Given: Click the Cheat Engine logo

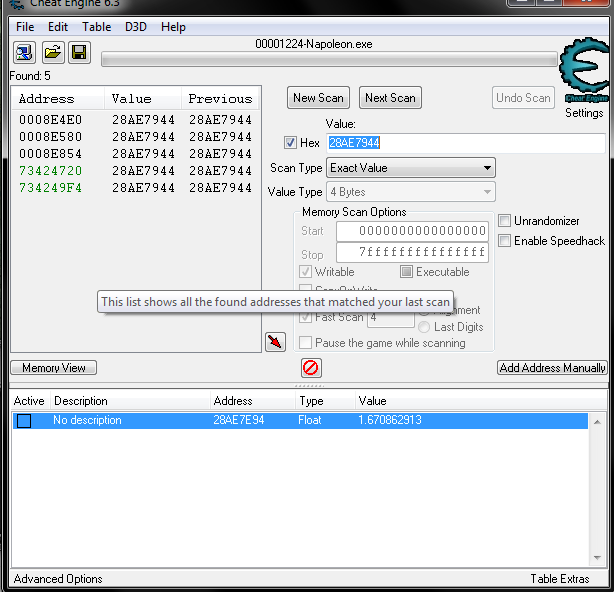Looking at the screenshot, I should [x=584, y=70].
